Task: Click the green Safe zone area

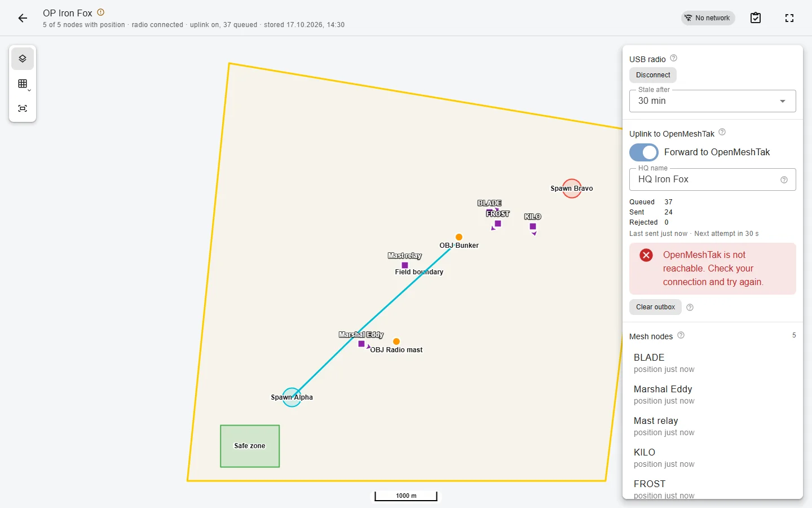Action: pos(250,446)
